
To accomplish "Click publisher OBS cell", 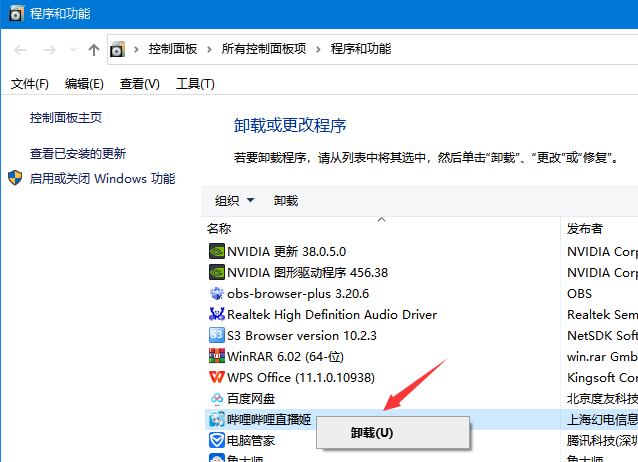I will [579, 293].
